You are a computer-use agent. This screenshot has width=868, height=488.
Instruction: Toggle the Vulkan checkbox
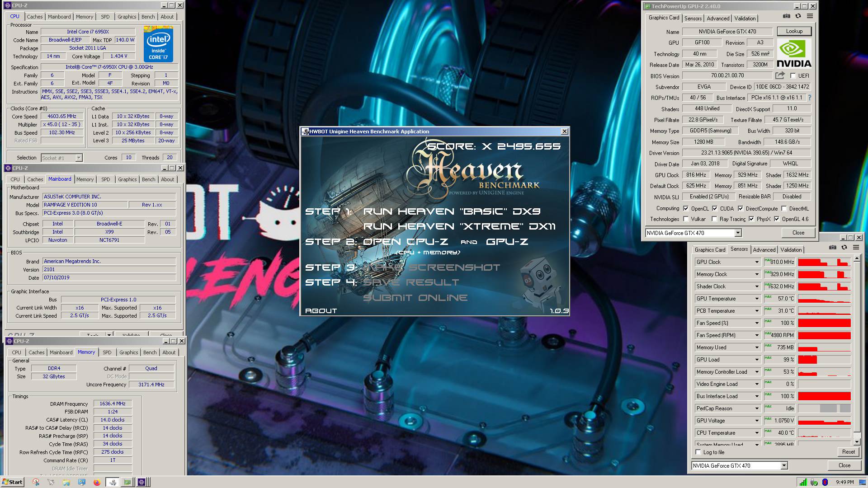tap(686, 219)
